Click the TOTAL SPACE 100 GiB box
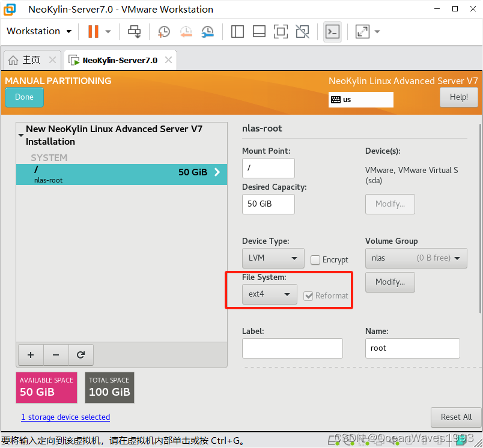The width and height of the screenshot is (483, 448). coord(109,388)
